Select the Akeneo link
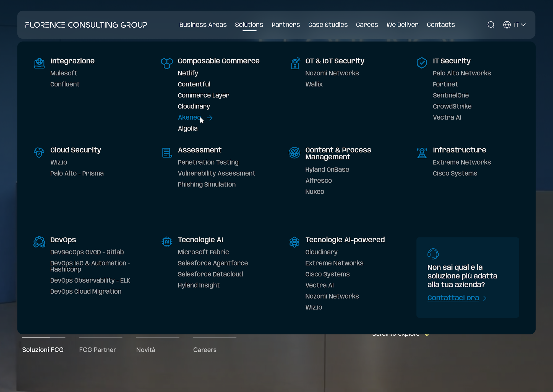553x392 pixels. (189, 117)
